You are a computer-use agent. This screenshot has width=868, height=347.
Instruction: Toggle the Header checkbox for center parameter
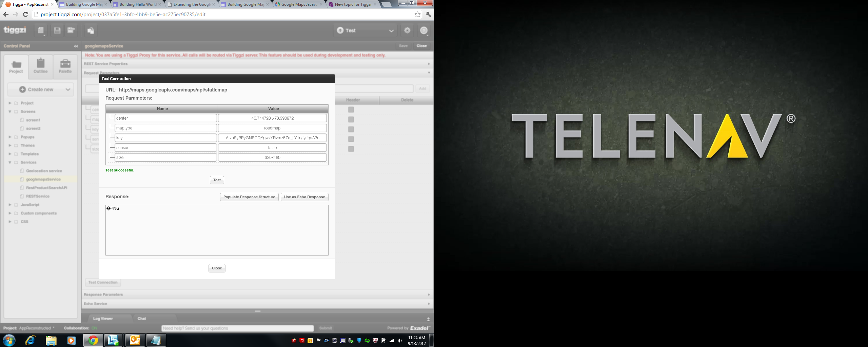tap(351, 110)
